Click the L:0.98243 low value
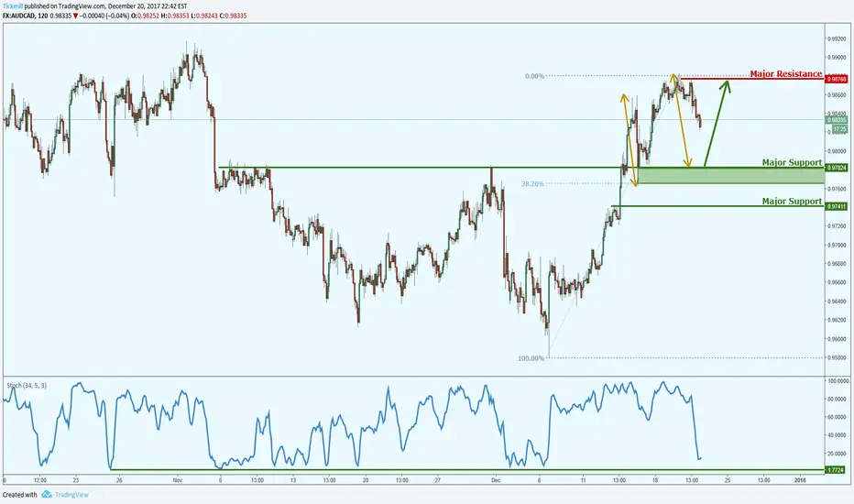This screenshot has height=504, width=854. [x=203, y=16]
